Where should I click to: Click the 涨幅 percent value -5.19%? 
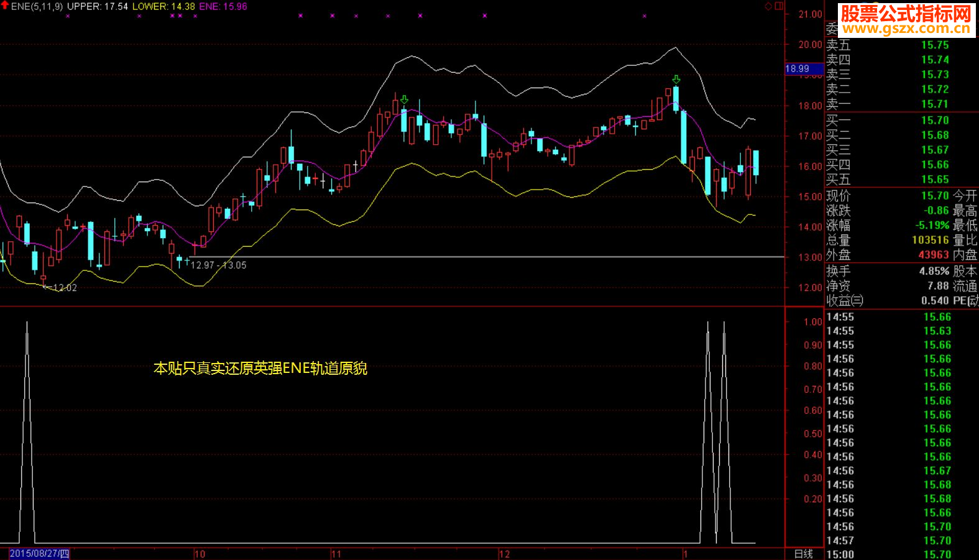[932, 226]
